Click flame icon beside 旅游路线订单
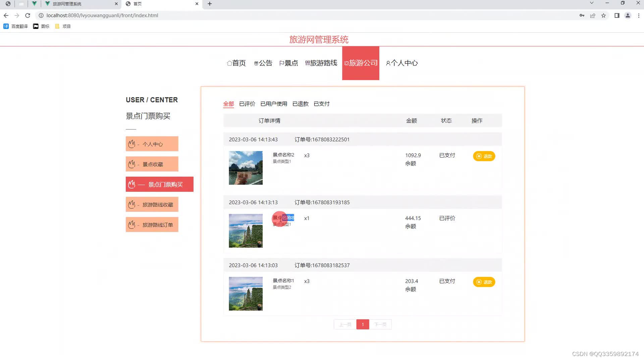The width and height of the screenshot is (644, 360). (131, 225)
